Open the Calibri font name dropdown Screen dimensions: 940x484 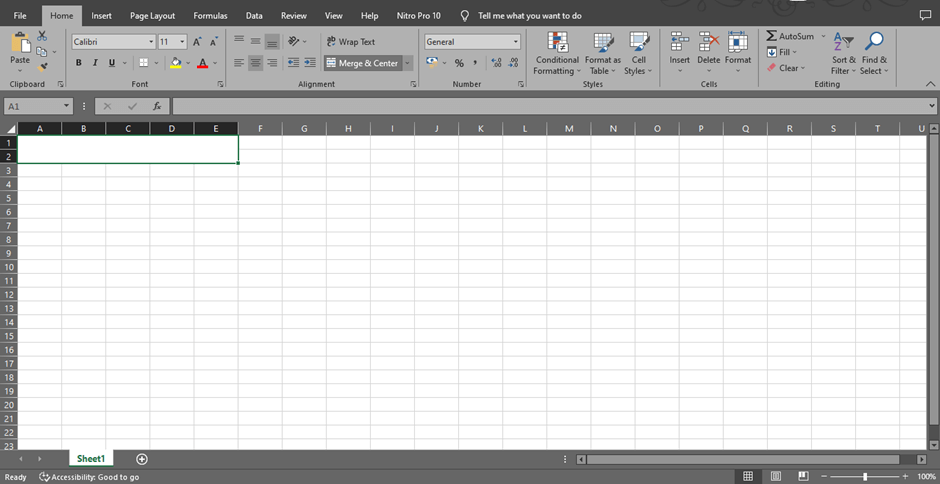click(x=151, y=42)
